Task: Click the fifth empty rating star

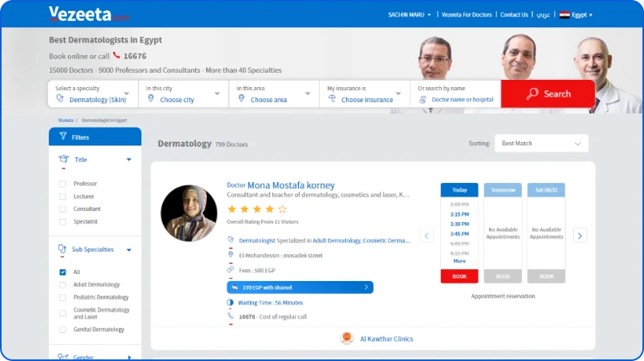Action: [x=282, y=209]
